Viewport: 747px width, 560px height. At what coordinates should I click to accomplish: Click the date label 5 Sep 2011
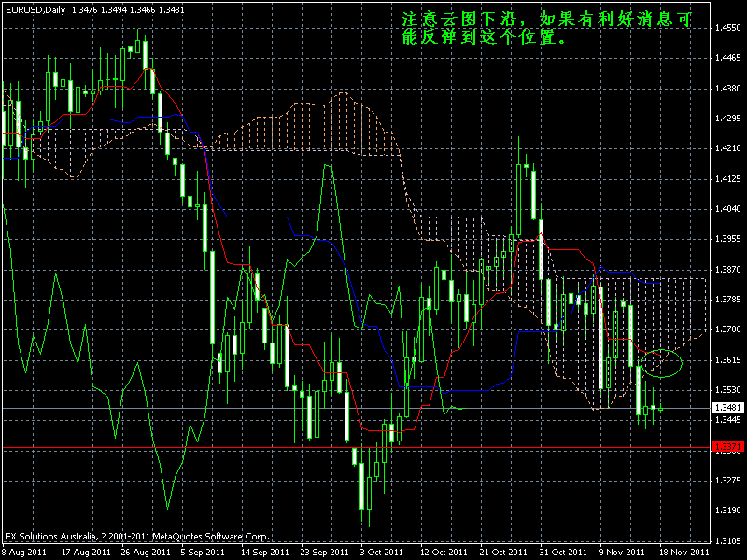(204, 553)
